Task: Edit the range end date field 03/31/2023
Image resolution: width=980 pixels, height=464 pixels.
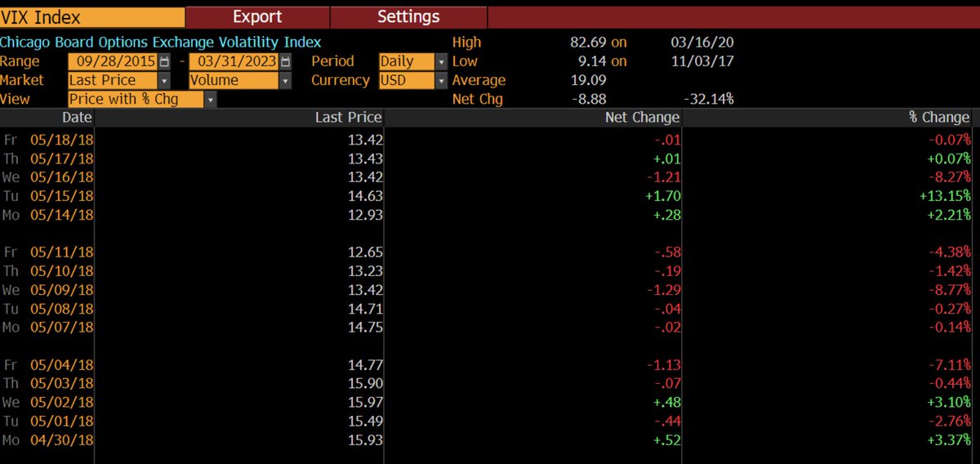Action: (x=234, y=61)
